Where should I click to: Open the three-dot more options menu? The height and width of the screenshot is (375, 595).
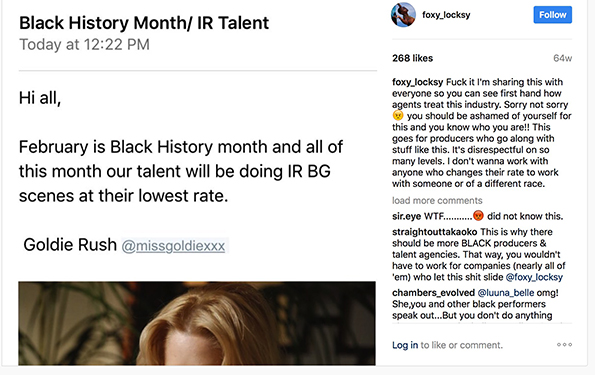point(564,345)
